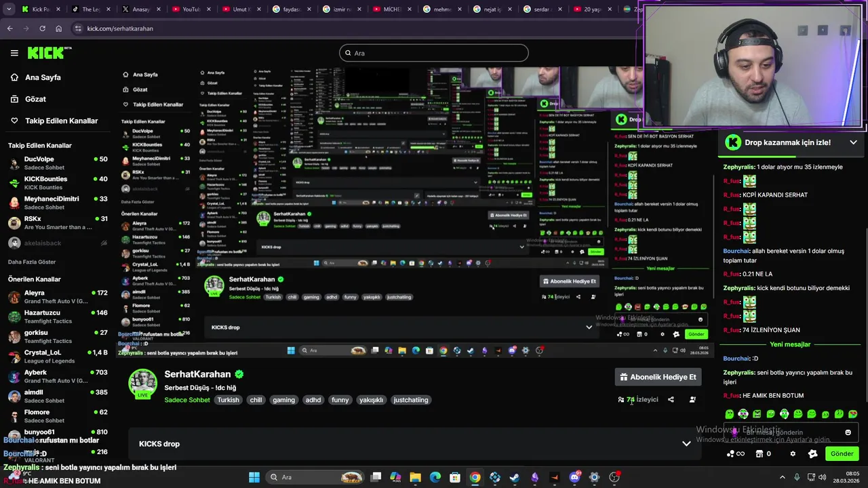Select the chill tag
This screenshot has width=868, height=488.
(256, 400)
